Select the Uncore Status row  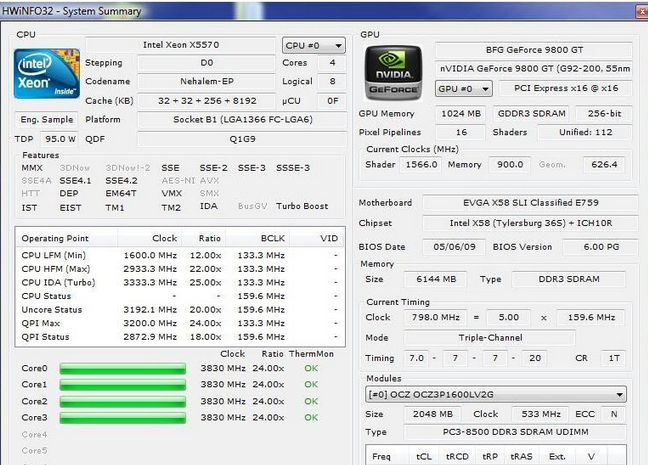tap(180, 310)
